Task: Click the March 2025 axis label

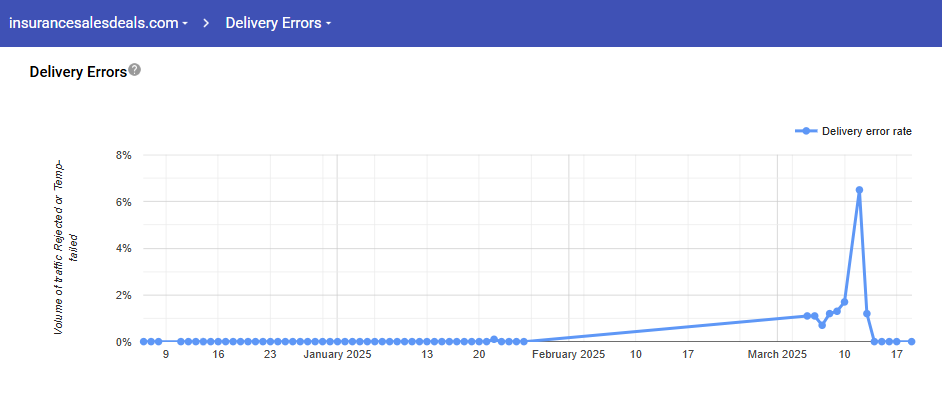Action: (778, 354)
